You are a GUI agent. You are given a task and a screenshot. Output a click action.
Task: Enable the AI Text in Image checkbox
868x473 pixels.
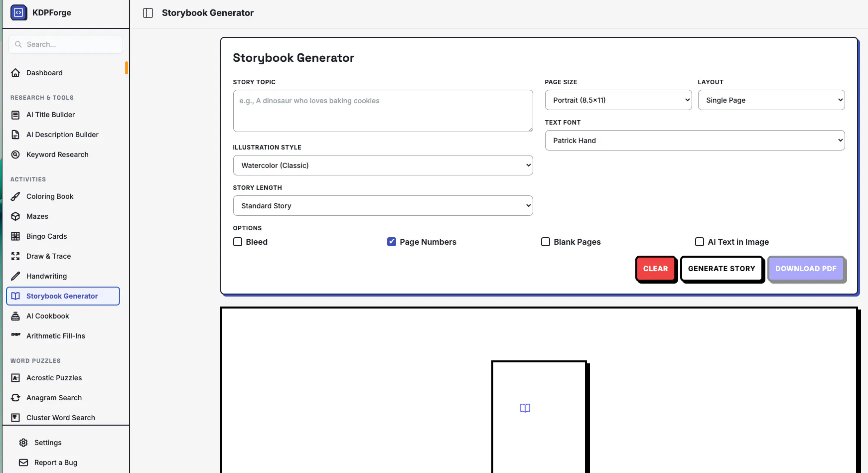700,242
